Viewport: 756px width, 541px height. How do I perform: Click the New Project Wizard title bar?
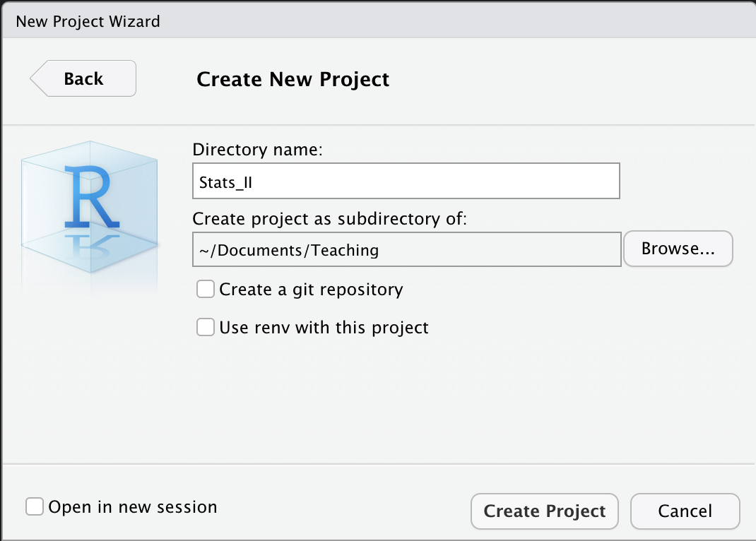pos(378,21)
